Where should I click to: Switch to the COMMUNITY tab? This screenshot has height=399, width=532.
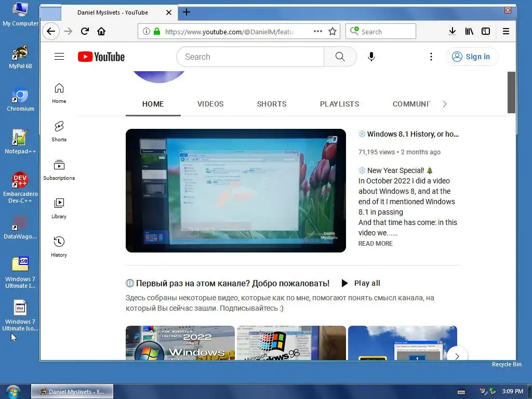(411, 104)
